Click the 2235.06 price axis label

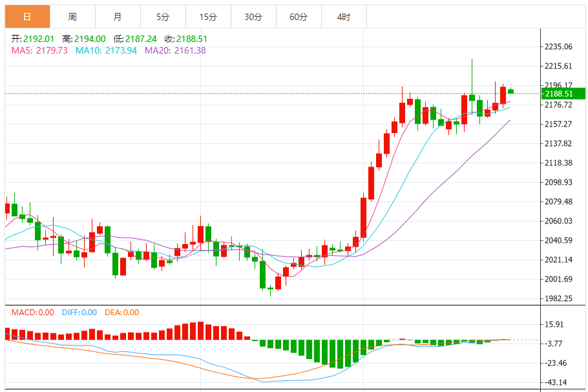(558, 47)
